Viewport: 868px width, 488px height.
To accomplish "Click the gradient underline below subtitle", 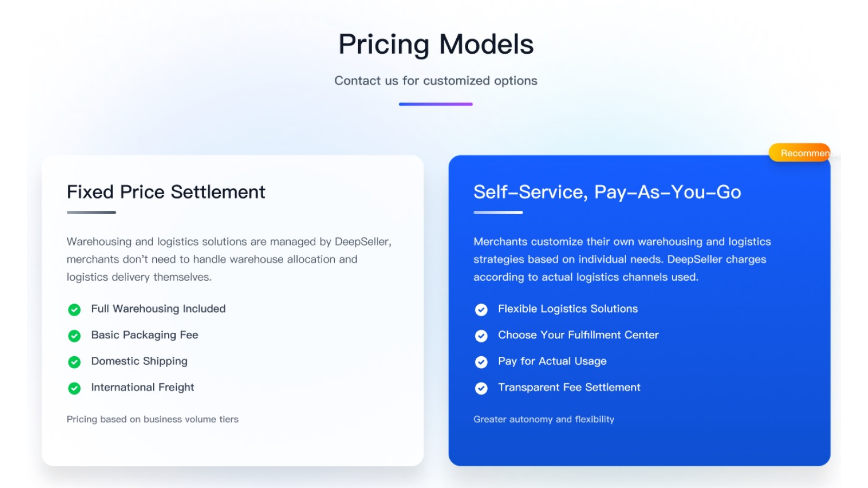I will tap(436, 104).
